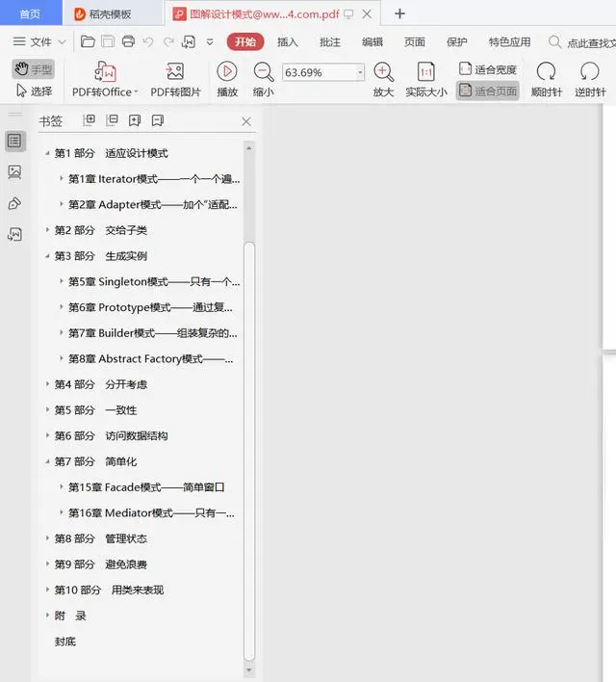Click the add bookmark icon
616x682 pixels.
click(135, 120)
